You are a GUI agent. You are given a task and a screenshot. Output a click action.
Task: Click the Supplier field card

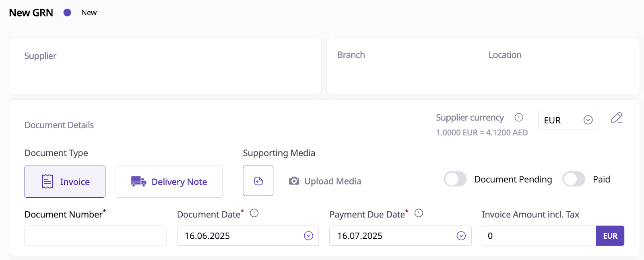(165, 66)
